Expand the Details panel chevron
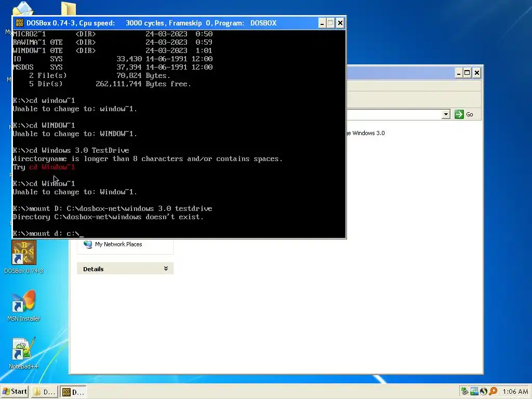Viewport: 532px width, 399px height. pos(166,269)
